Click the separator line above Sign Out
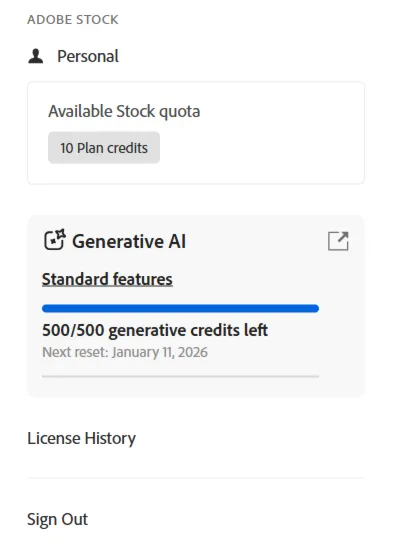This screenshot has height=557, width=406. point(196,478)
